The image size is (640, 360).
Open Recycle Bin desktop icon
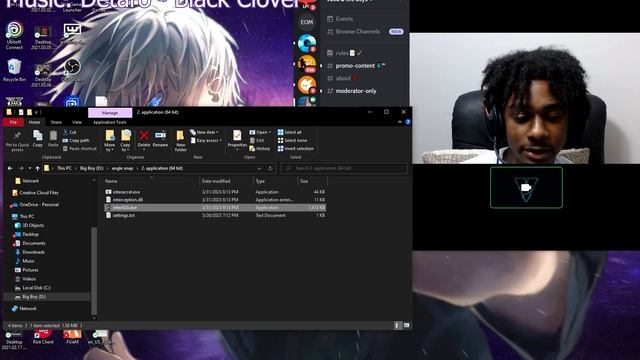(14, 70)
